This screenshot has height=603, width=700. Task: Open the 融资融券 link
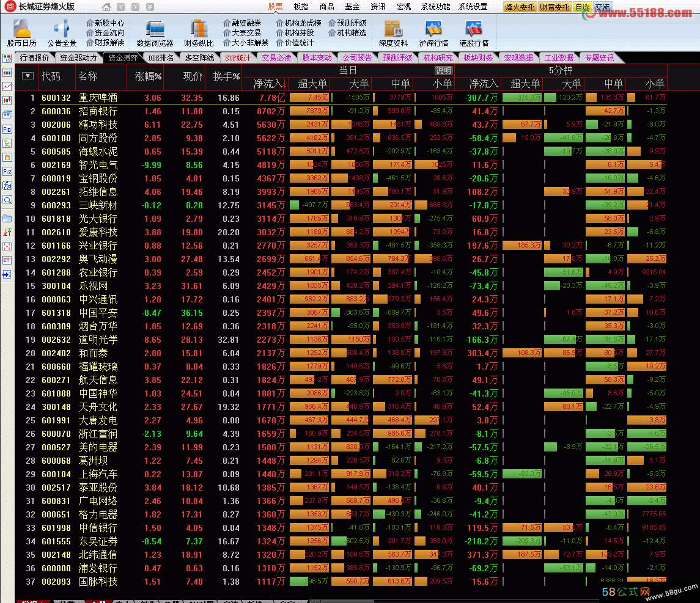coord(242,23)
